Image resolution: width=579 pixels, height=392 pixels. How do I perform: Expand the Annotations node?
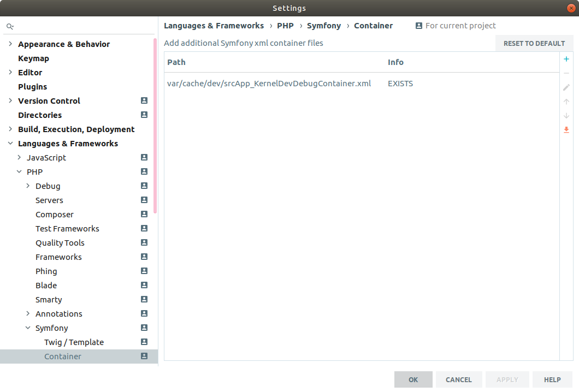pos(28,314)
